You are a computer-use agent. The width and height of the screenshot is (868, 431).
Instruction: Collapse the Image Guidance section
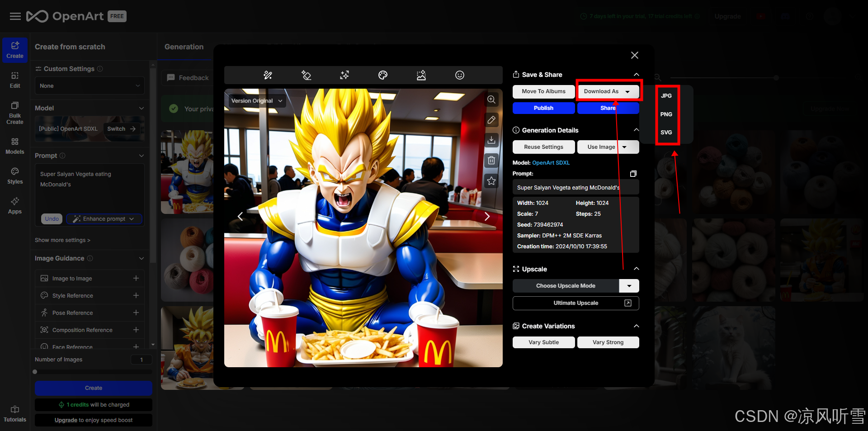point(142,258)
